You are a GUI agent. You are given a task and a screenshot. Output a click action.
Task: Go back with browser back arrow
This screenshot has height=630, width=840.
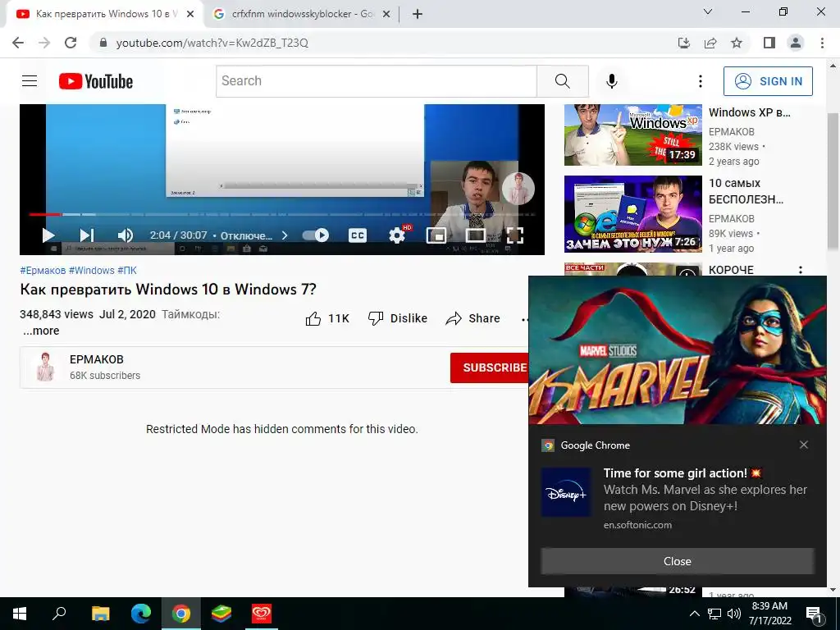pyautogui.click(x=18, y=43)
